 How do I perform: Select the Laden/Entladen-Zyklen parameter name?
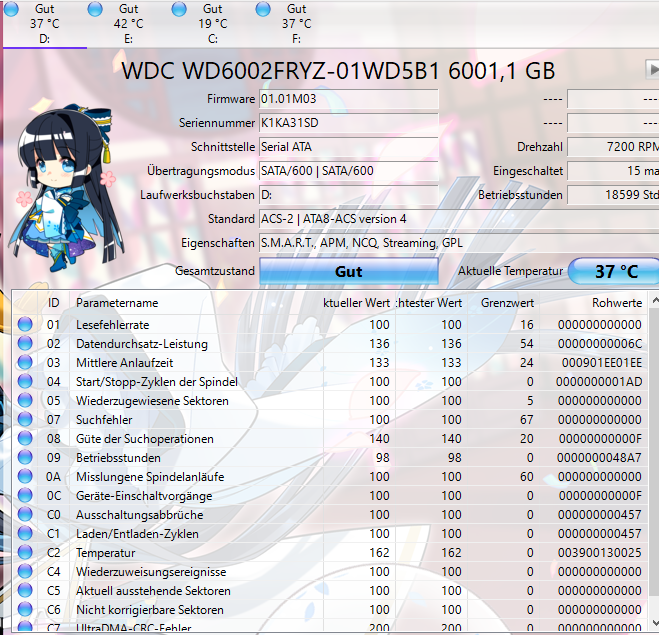coord(137,534)
